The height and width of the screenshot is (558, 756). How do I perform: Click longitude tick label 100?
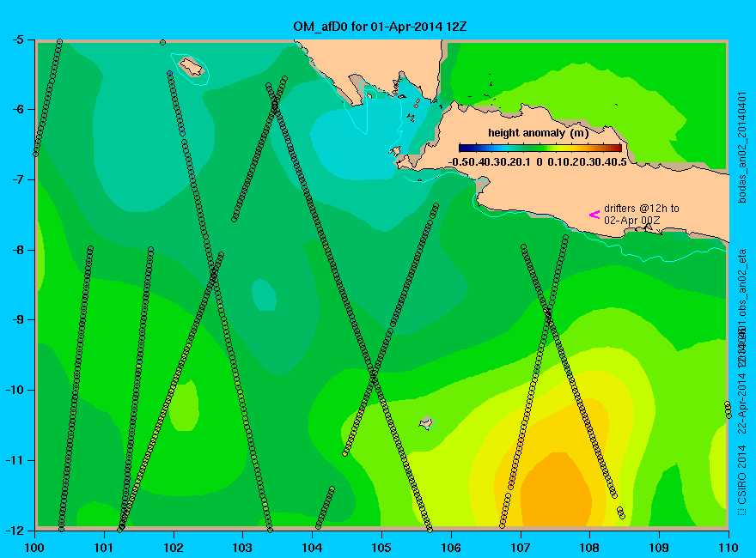tap(34, 548)
